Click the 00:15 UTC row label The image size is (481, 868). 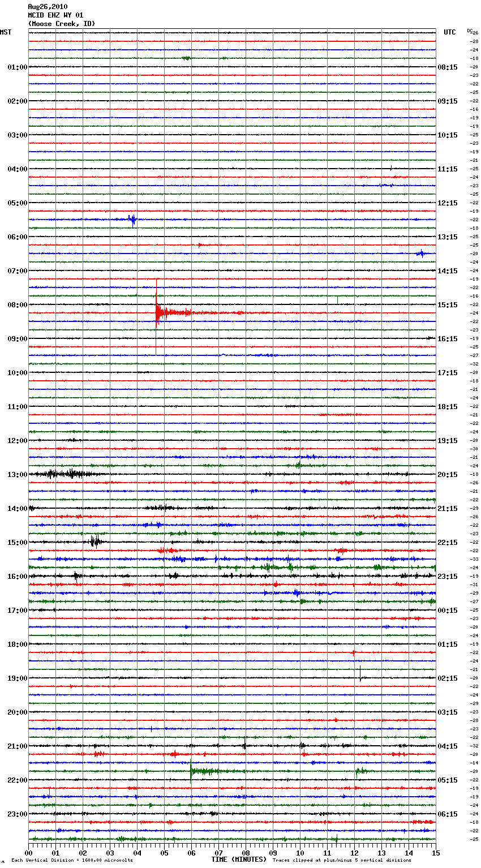point(448,611)
